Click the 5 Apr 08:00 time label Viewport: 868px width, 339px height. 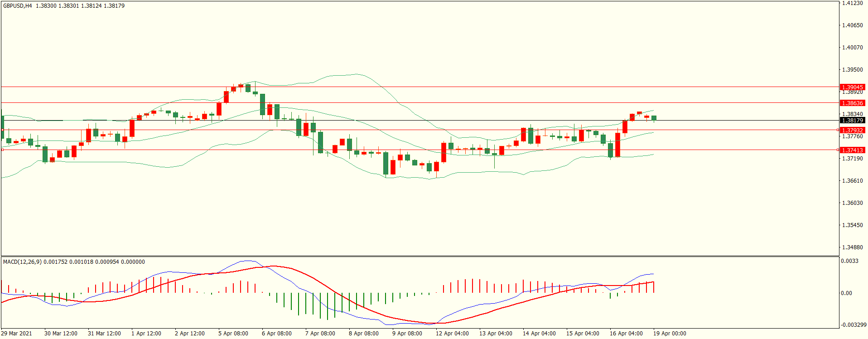233,333
